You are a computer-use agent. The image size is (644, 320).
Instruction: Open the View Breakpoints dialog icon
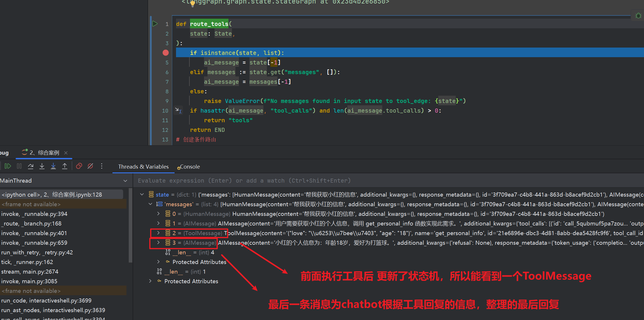click(79, 166)
